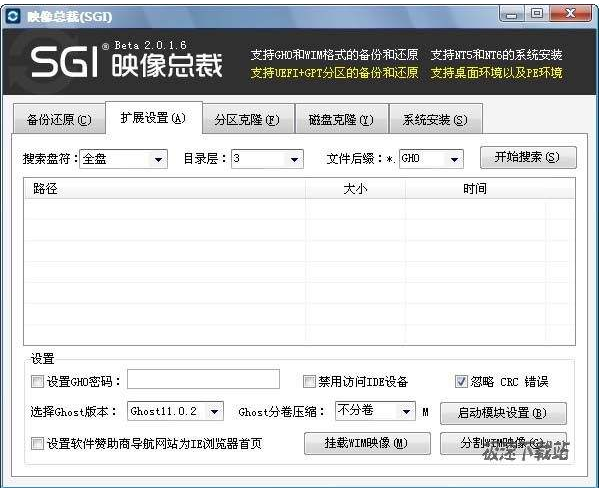
Task: Open the 分区克隆 (F) tab
Action: tap(247, 119)
